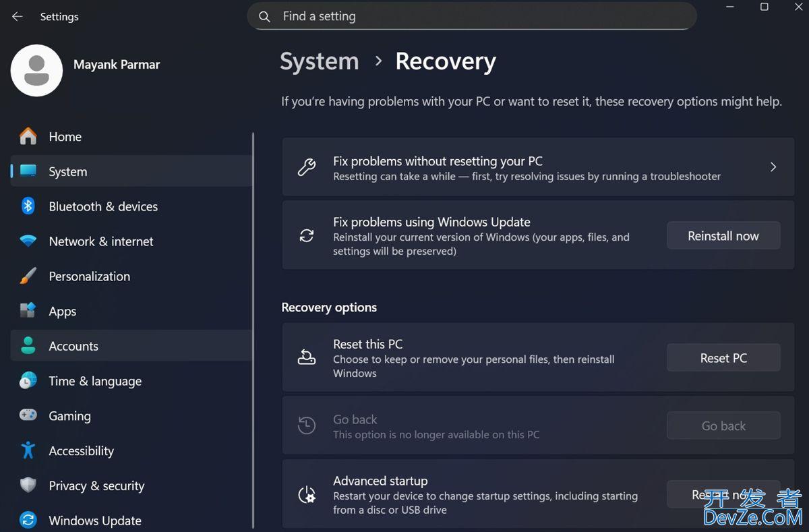This screenshot has height=532, width=809.
Task: Open Personalization settings
Action: coord(131,276)
